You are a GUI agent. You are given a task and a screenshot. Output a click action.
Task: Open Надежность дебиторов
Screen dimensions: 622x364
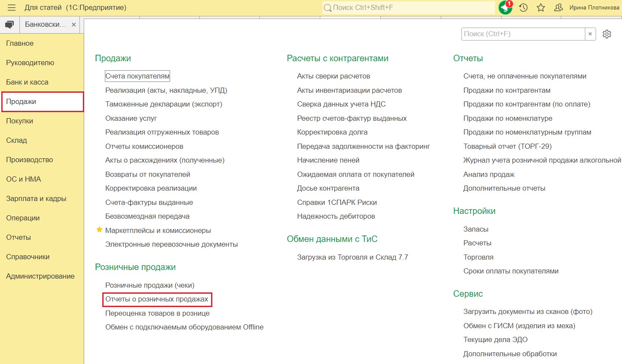[x=336, y=216]
